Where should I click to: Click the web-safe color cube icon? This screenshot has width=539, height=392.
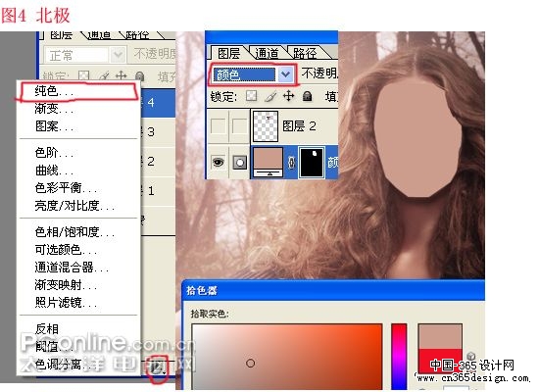[x=471, y=356]
